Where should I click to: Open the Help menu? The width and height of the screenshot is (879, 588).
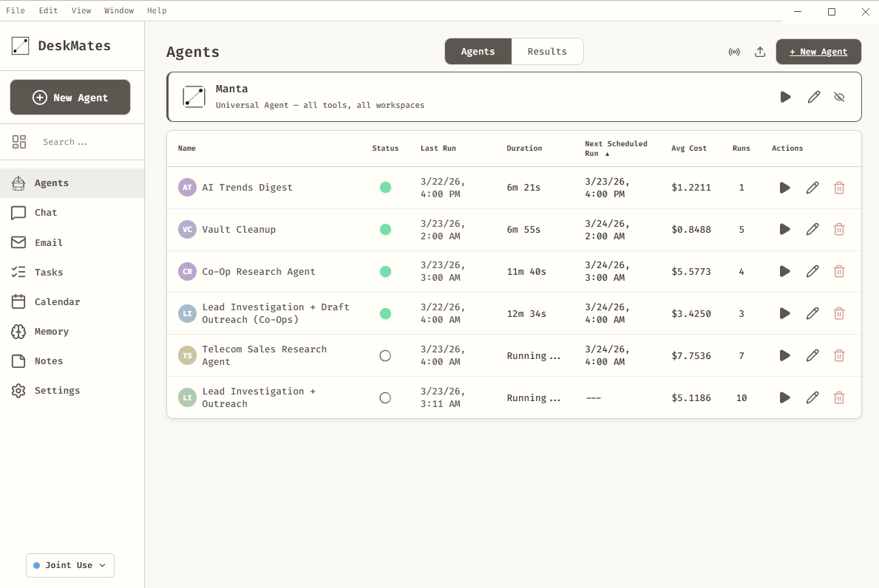157,10
